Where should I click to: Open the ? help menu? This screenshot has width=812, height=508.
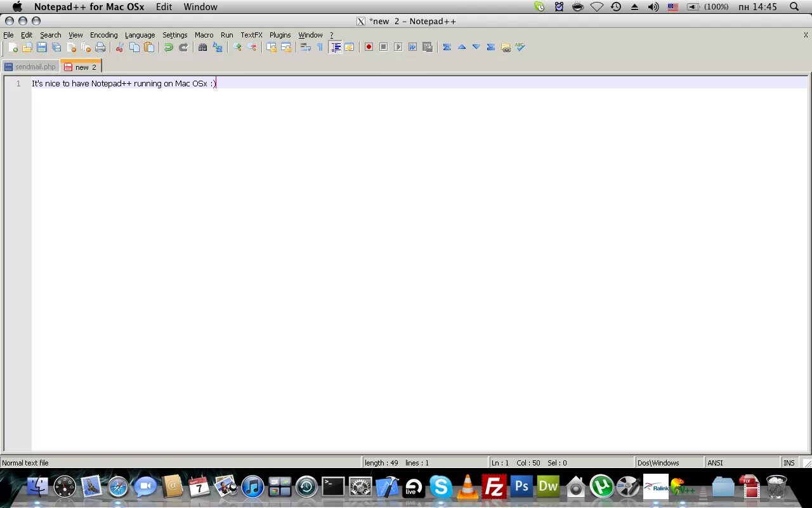[331, 35]
